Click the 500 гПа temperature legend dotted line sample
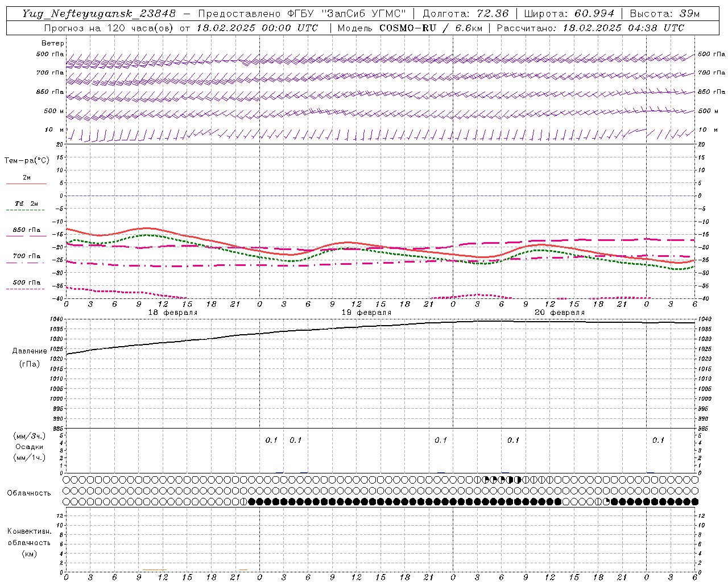The width and height of the screenshot is (728, 582). pyautogui.click(x=26, y=289)
